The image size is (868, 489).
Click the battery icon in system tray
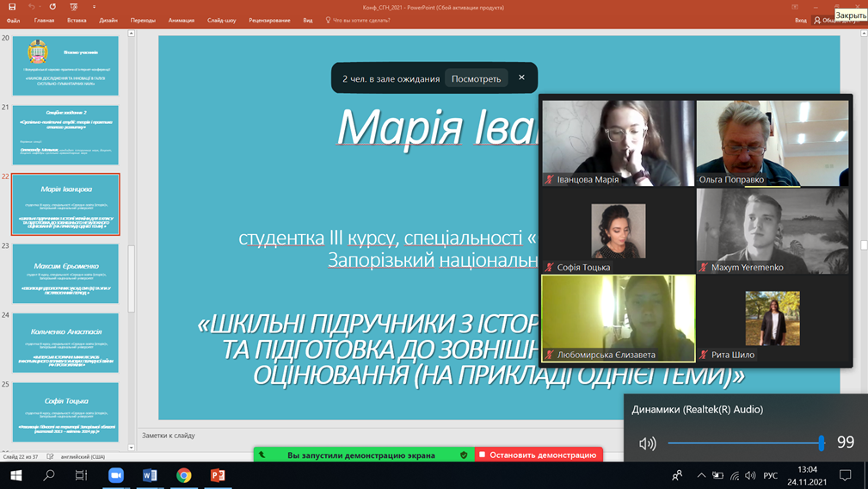coord(717,475)
